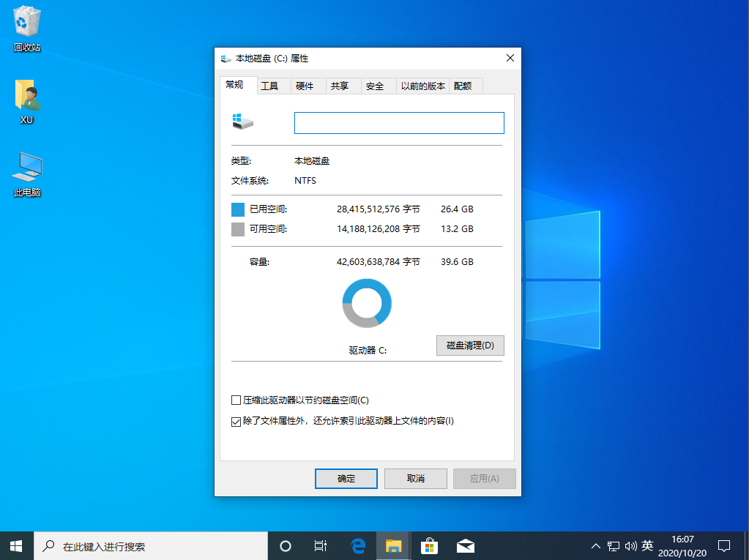Open the Mail app from taskbar

465,546
